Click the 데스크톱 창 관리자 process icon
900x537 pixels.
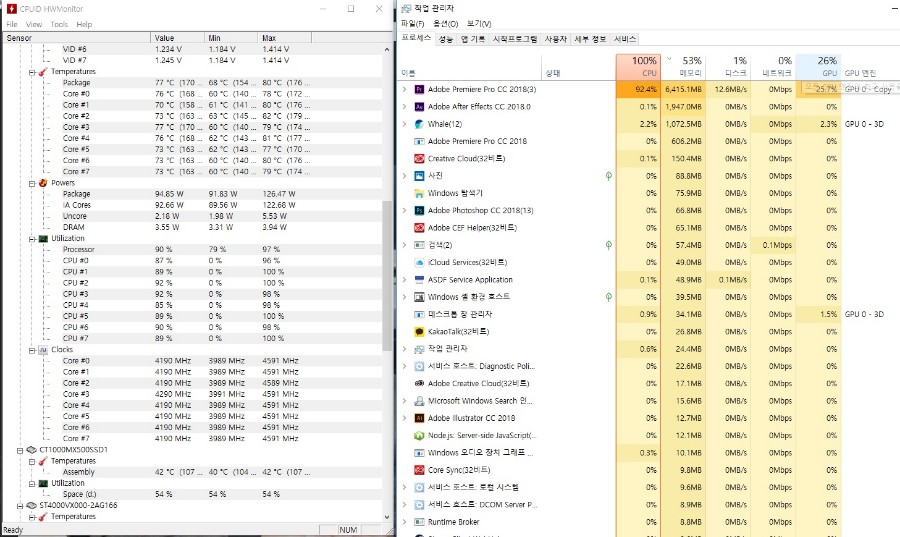tap(419, 314)
